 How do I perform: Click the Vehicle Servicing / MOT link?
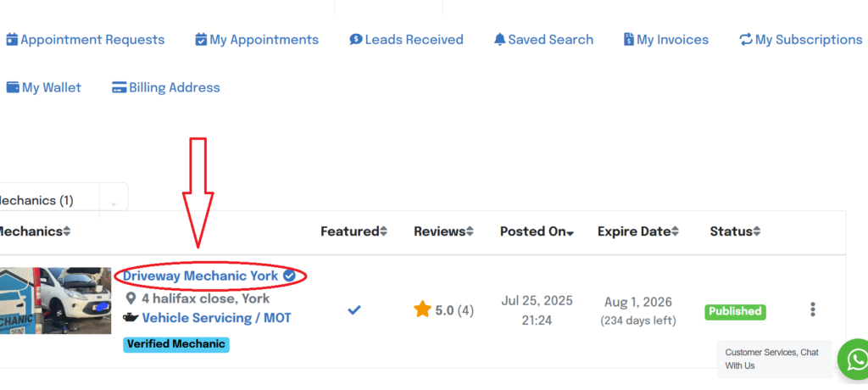click(216, 318)
